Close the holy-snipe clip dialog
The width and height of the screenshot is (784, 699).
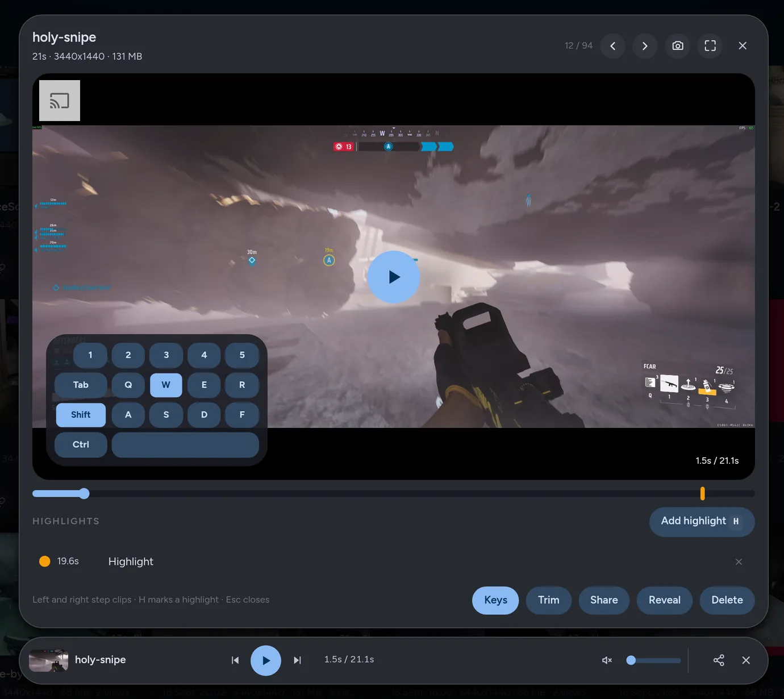pos(743,46)
